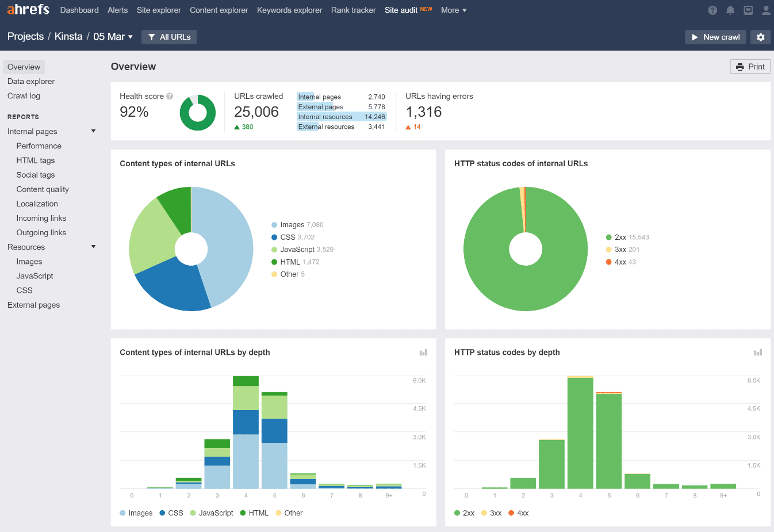
Task: Open the user profile icon
Action: 765,10
